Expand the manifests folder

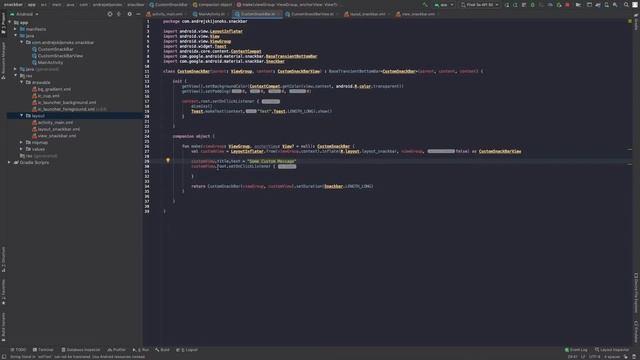point(16,29)
